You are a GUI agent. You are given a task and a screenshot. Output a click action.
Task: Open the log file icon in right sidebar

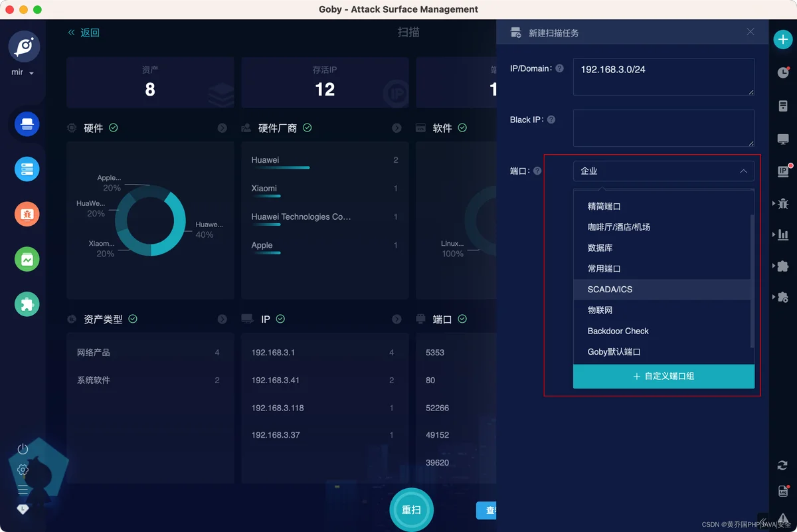783,491
